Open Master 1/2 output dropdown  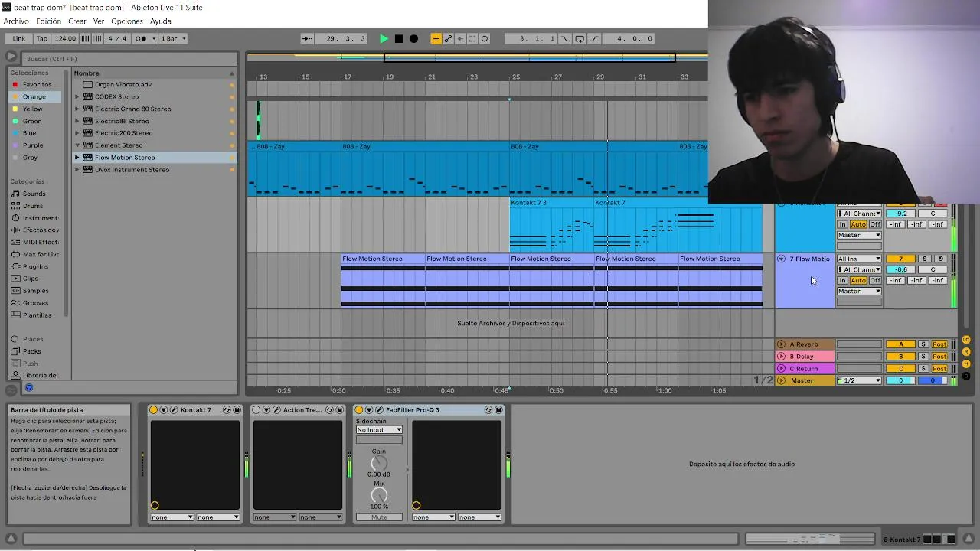(859, 380)
